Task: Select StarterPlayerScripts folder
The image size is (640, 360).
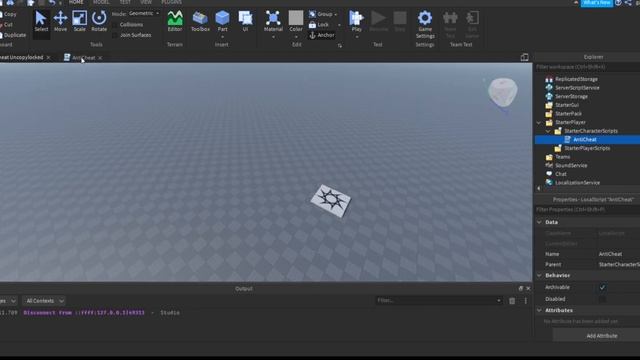Action: click(587, 148)
